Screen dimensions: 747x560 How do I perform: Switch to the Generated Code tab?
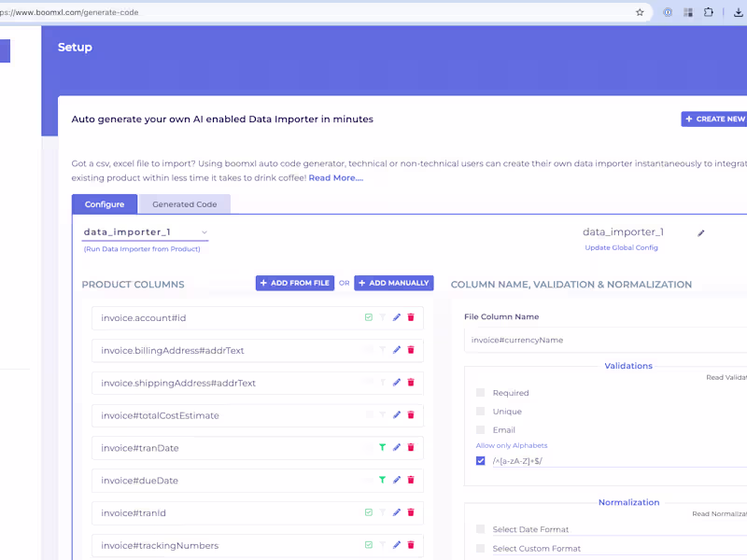coord(184,203)
